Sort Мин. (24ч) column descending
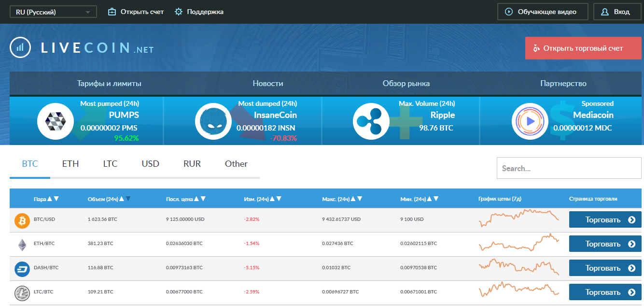Image resolution: width=644 pixels, height=306 pixels. [436, 199]
